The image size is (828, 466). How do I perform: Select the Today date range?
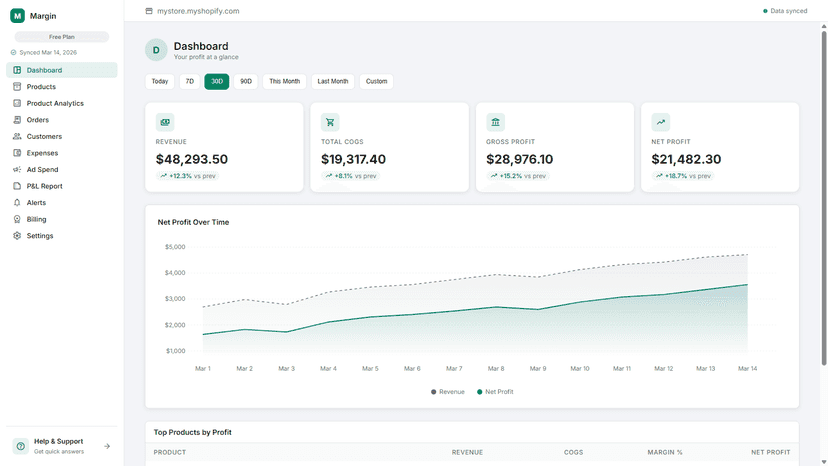pos(160,81)
